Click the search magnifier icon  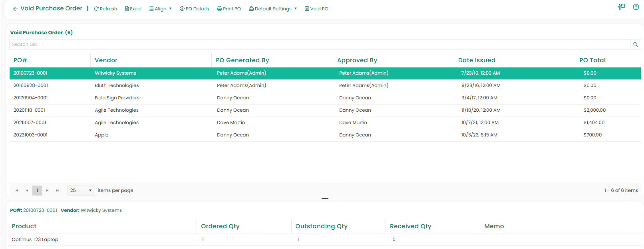click(635, 44)
